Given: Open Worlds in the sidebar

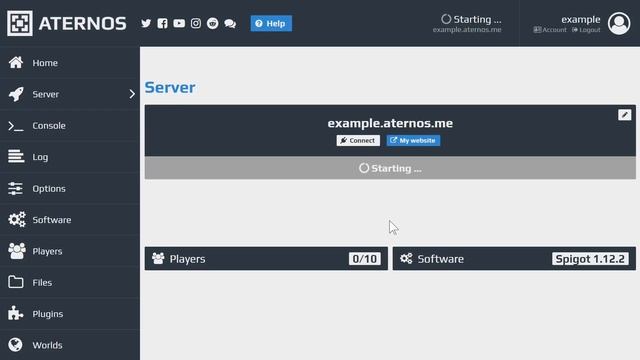Looking at the screenshot, I should point(70,345).
